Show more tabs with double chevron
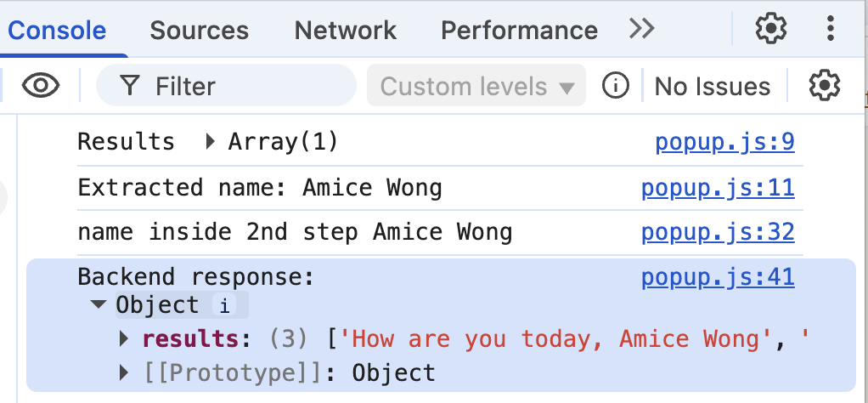Screen dimensions: 868x403 642,30
